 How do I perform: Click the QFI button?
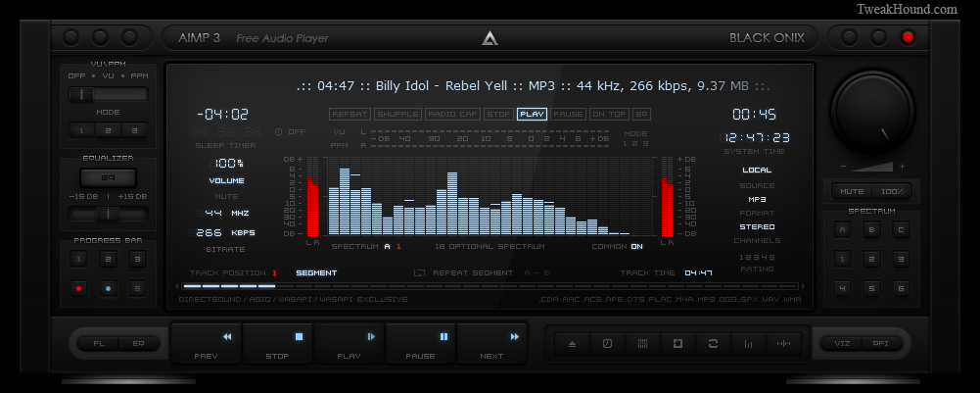tap(880, 344)
